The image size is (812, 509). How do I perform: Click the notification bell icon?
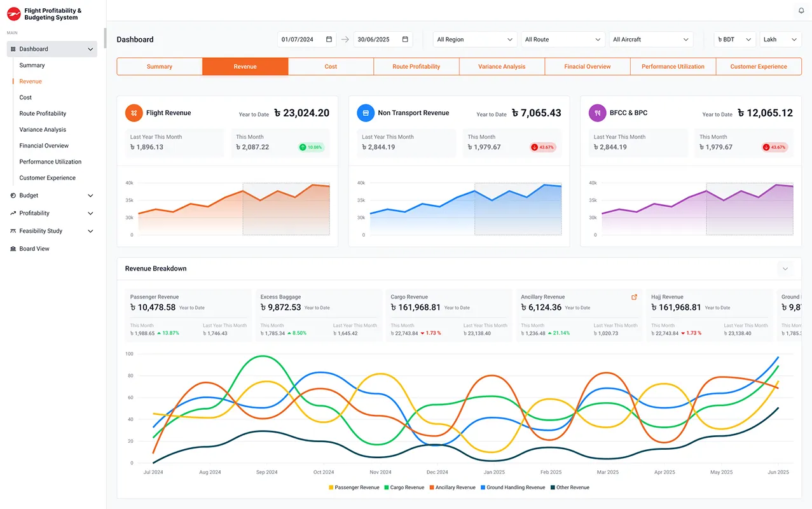(x=801, y=10)
